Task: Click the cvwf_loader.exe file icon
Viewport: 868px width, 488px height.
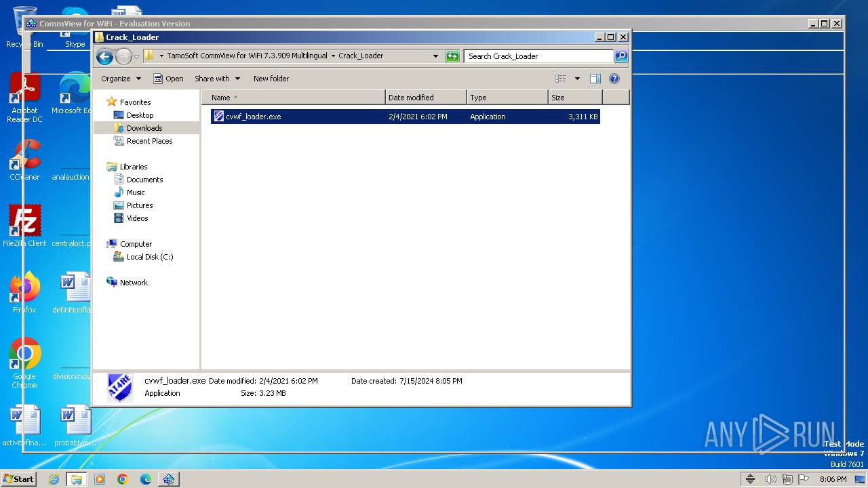Action: (218, 117)
